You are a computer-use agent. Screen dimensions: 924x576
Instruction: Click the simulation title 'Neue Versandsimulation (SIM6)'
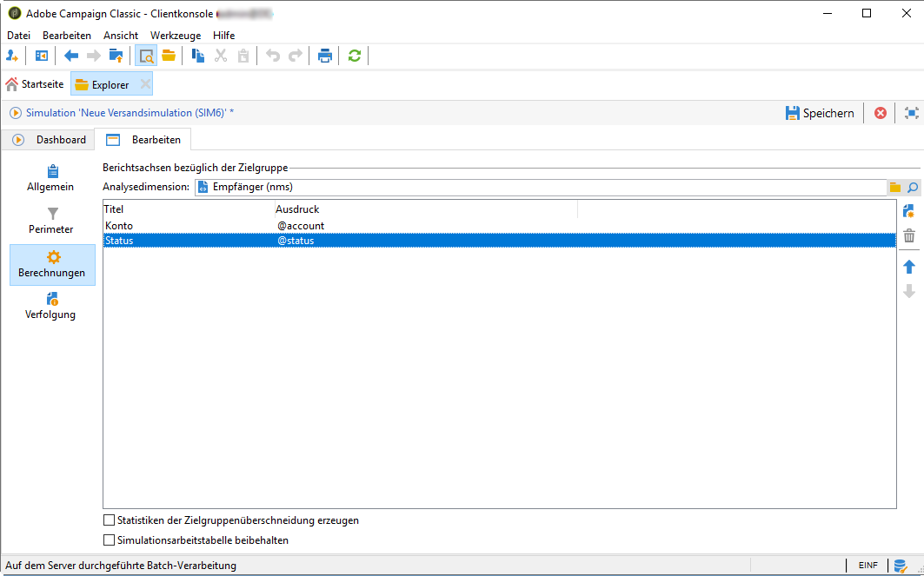[130, 112]
